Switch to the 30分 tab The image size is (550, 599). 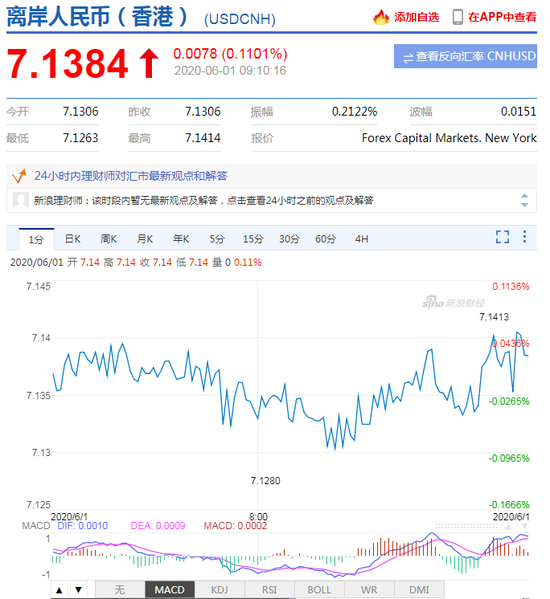(289, 239)
